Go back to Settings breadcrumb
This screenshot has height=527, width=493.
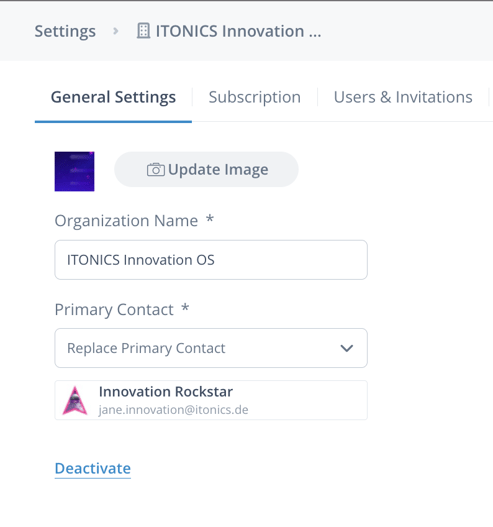[65, 31]
